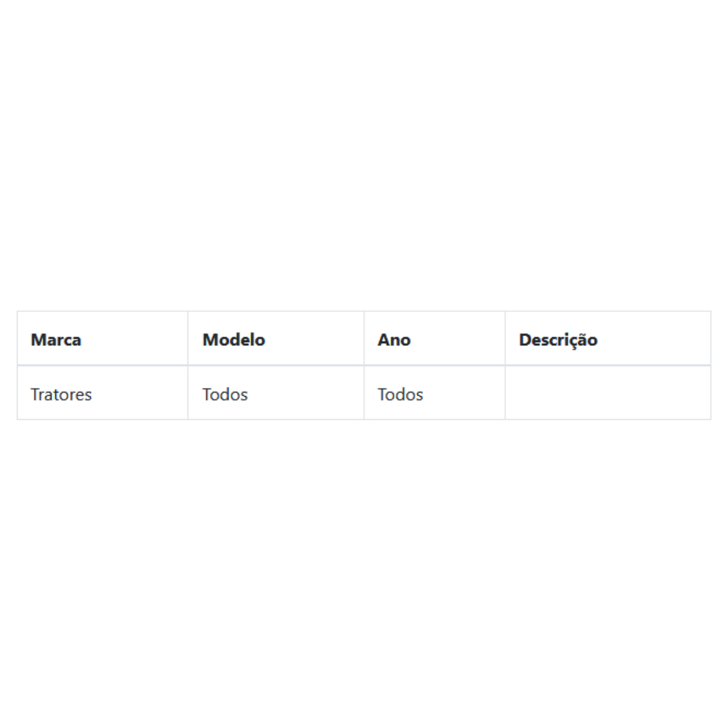Click the word Tratores in the table
728x728 pixels.
(61, 394)
